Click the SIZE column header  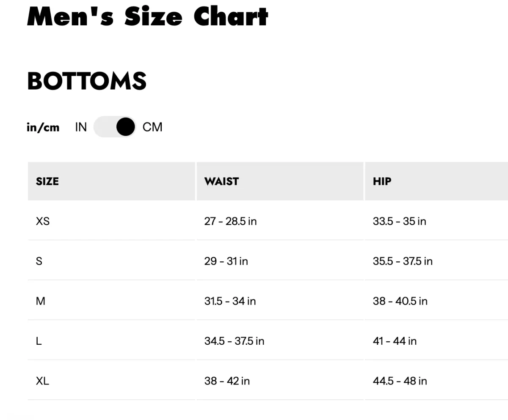47,181
